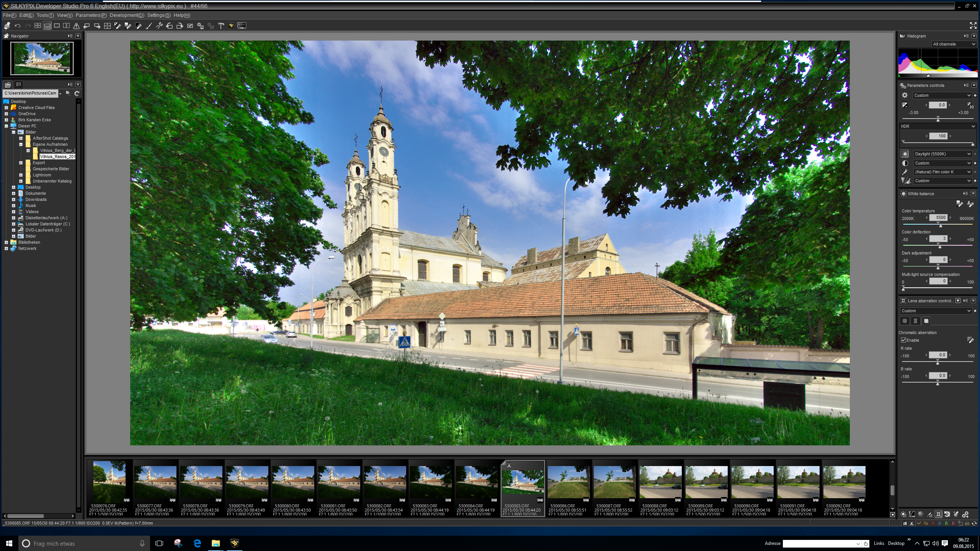Open the Development menu
The width and height of the screenshot is (980, 551).
pos(127,15)
